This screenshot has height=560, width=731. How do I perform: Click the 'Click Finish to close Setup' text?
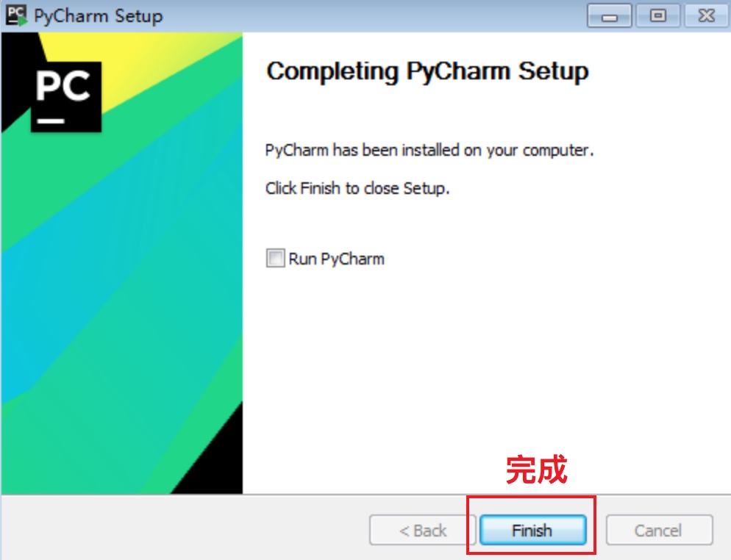tap(357, 189)
